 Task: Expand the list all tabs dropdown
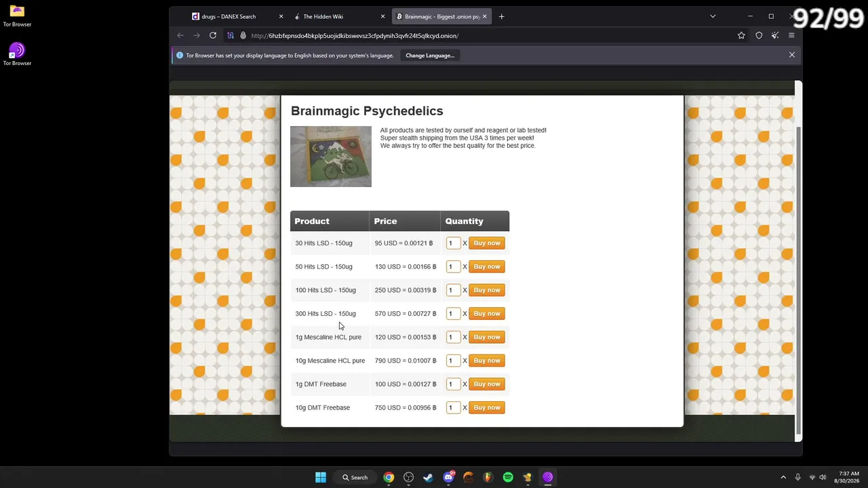pos(713,16)
